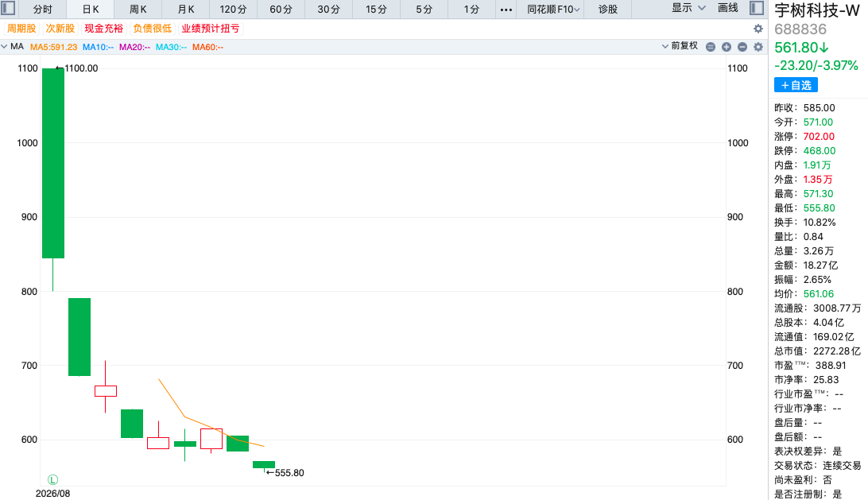
Task: Click the 市净率 25.83 value
Action: [x=826, y=381]
